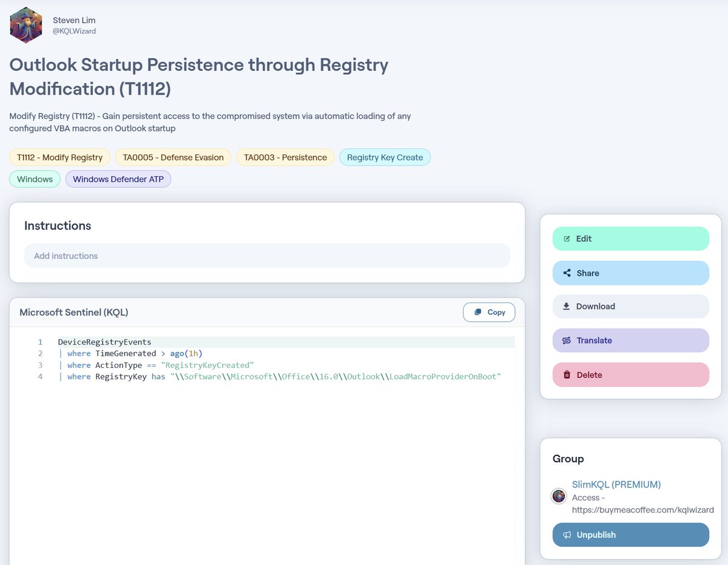Click the copy icon in Copy button
The height and width of the screenshot is (565, 728).
click(x=478, y=312)
